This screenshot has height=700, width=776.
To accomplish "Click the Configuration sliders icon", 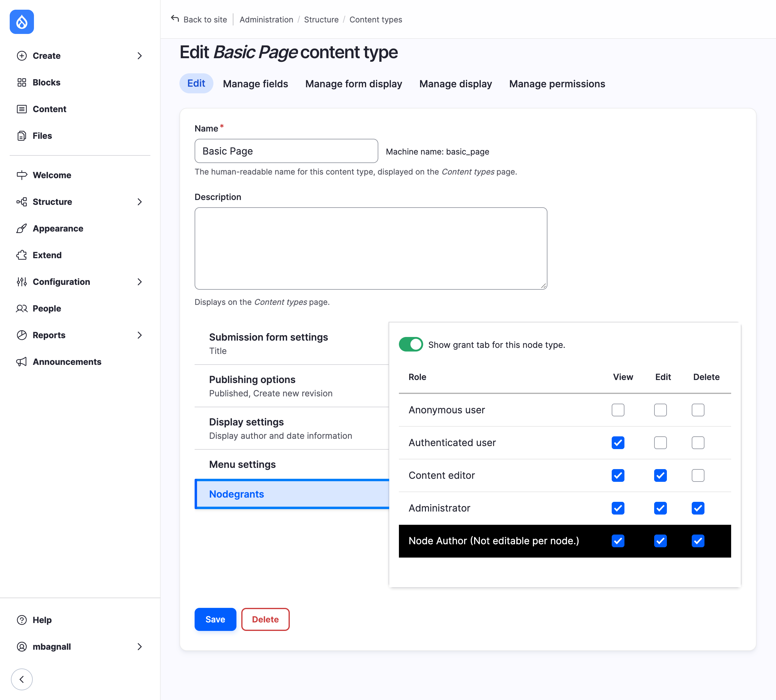I will click(22, 282).
